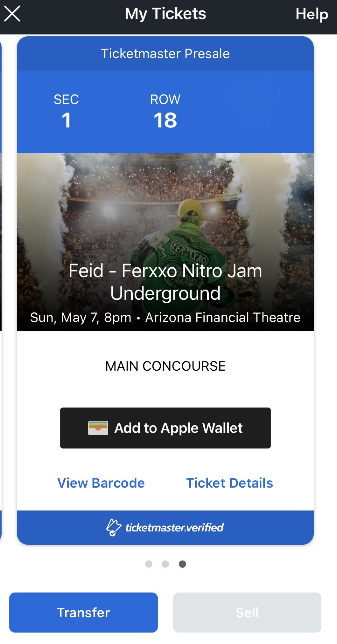
Task: Tap the greyed-out Sell button
Action: (x=247, y=612)
